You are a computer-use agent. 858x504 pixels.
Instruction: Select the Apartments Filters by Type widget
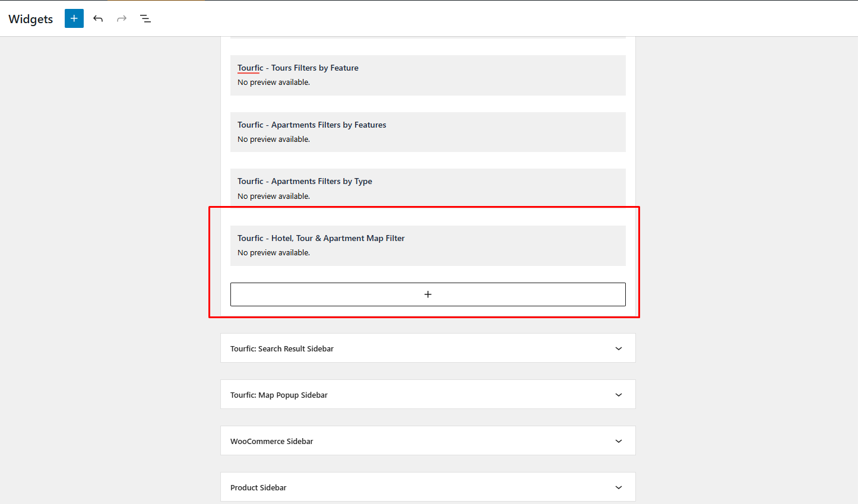point(428,189)
